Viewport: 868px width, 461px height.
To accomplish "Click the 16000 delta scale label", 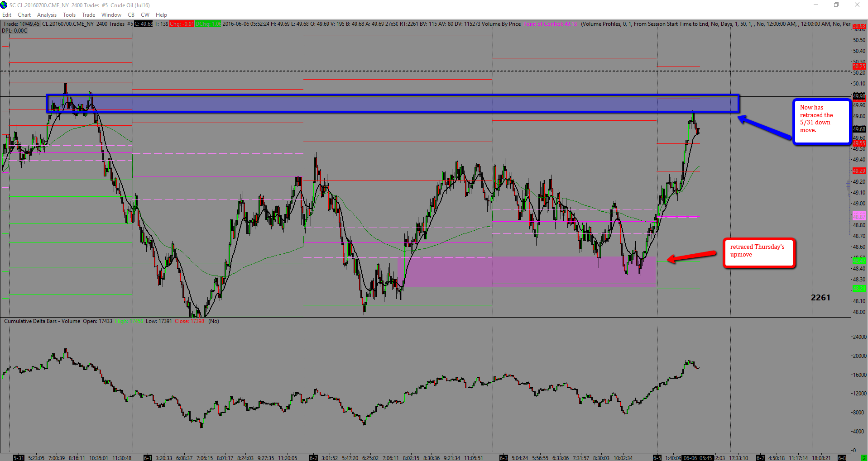I will pyautogui.click(x=859, y=375).
